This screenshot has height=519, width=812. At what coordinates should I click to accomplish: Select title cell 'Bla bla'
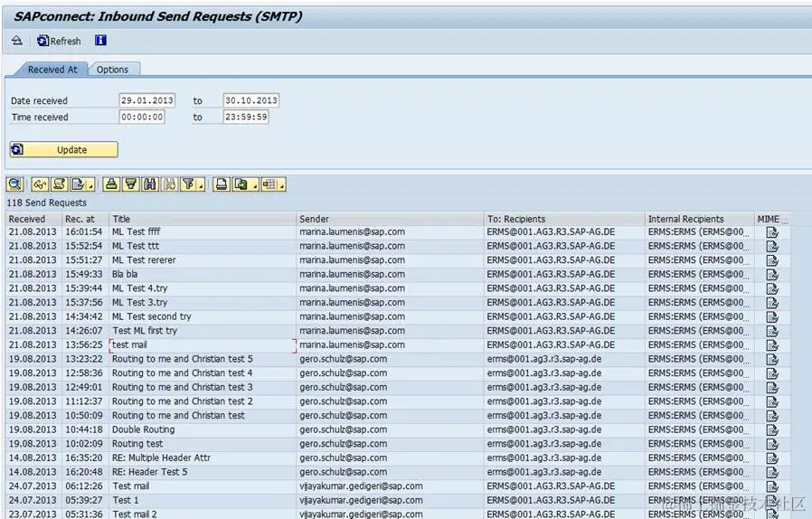click(x=203, y=274)
